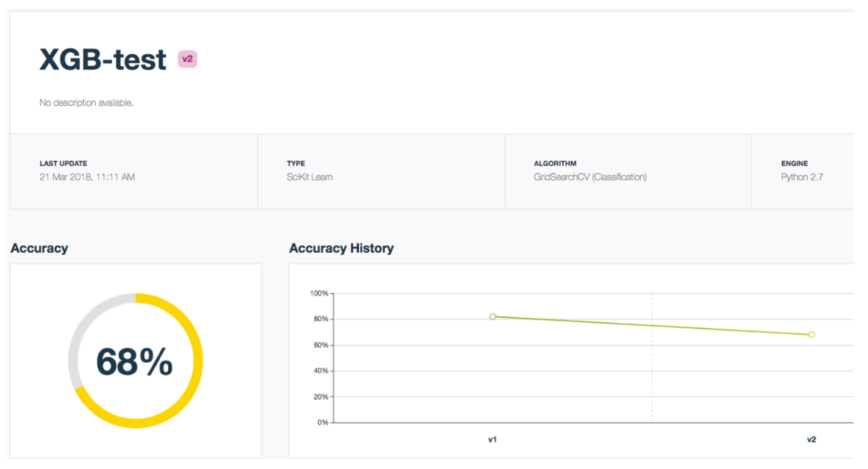Click the v2 version badge
The height and width of the screenshot is (469, 868).
[x=187, y=59]
